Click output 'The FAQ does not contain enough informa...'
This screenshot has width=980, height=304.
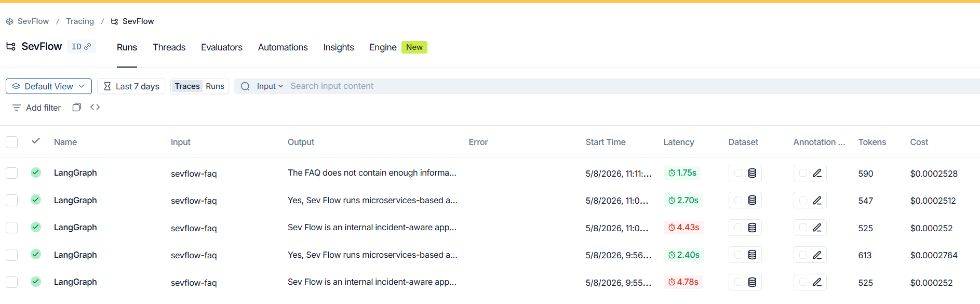372,173
